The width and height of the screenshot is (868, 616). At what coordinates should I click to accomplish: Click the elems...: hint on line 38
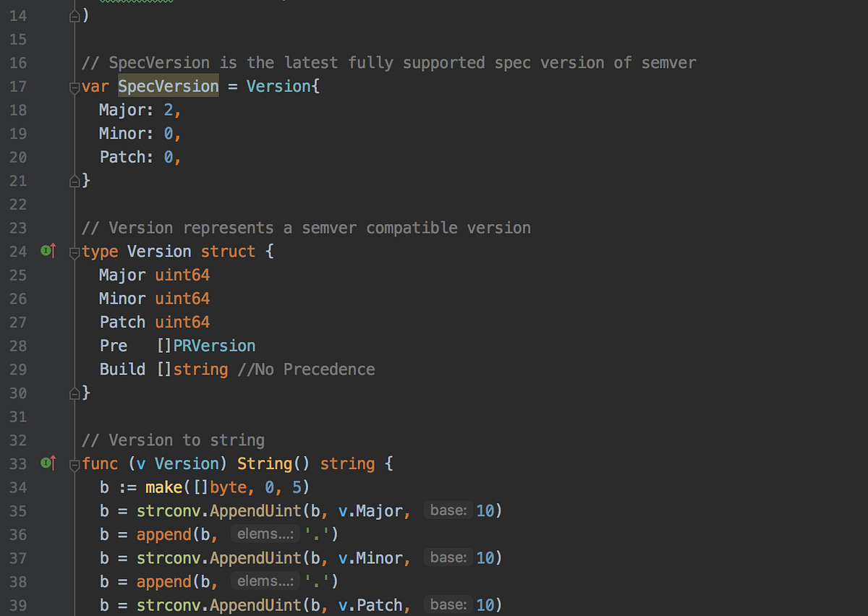[265, 581]
